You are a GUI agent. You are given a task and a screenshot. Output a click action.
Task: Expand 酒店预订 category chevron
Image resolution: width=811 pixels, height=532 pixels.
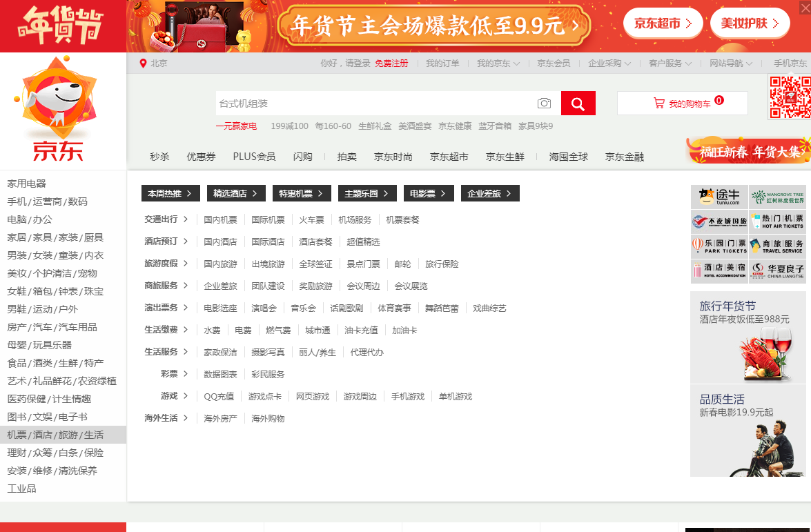186,242
